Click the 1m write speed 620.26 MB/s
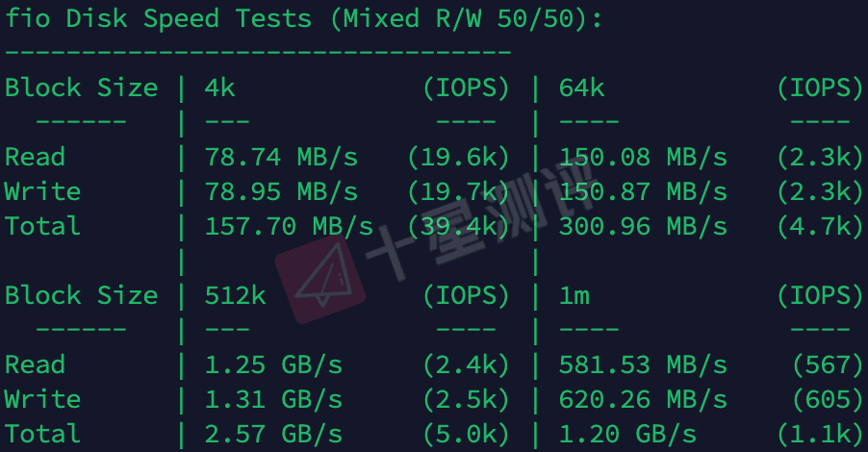The height and width of the screenshot is (452, 868). (x=643, y=399)
